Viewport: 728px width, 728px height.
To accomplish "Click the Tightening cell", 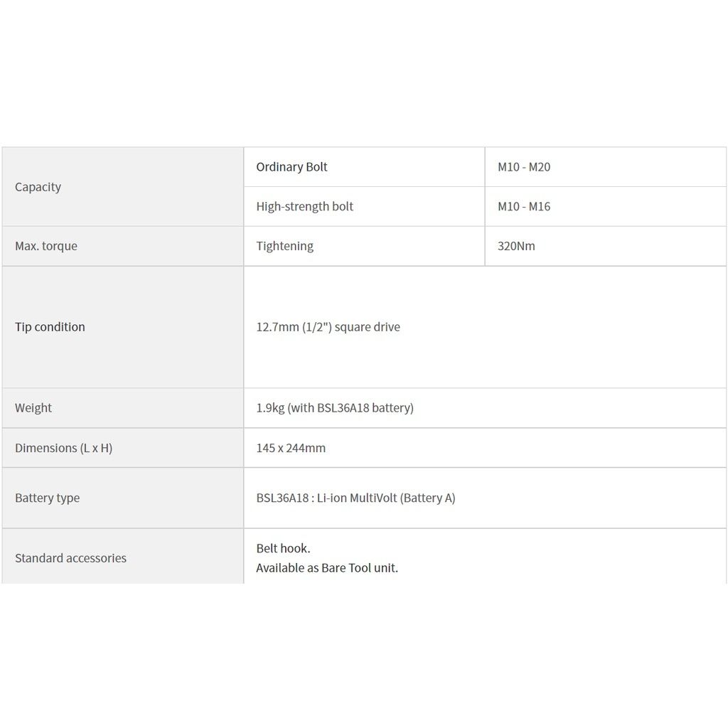I will (364, 246).
